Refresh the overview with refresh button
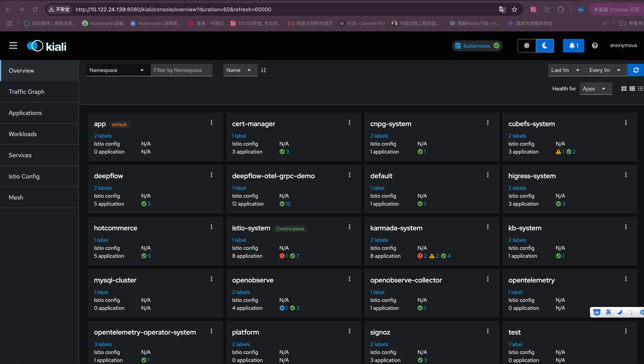The height and width of the screenshot is (364, 644). tap(636, 70)
